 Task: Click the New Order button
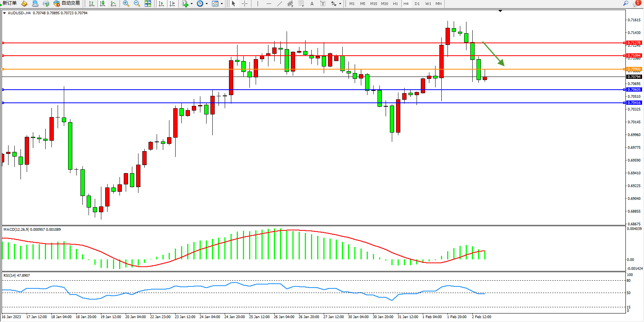[9, 3]
